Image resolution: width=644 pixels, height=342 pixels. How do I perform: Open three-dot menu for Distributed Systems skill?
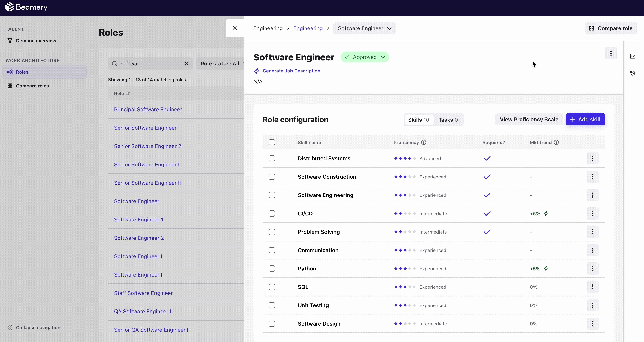pos(592,158)
